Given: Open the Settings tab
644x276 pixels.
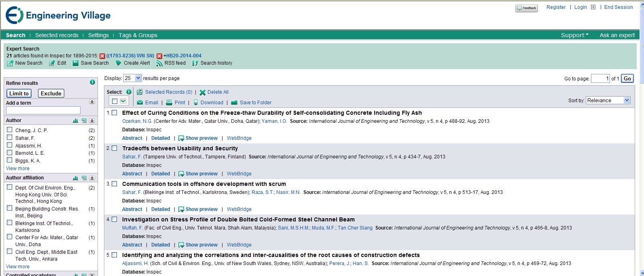Looking at the screenshot, I should tap(98, 35).
